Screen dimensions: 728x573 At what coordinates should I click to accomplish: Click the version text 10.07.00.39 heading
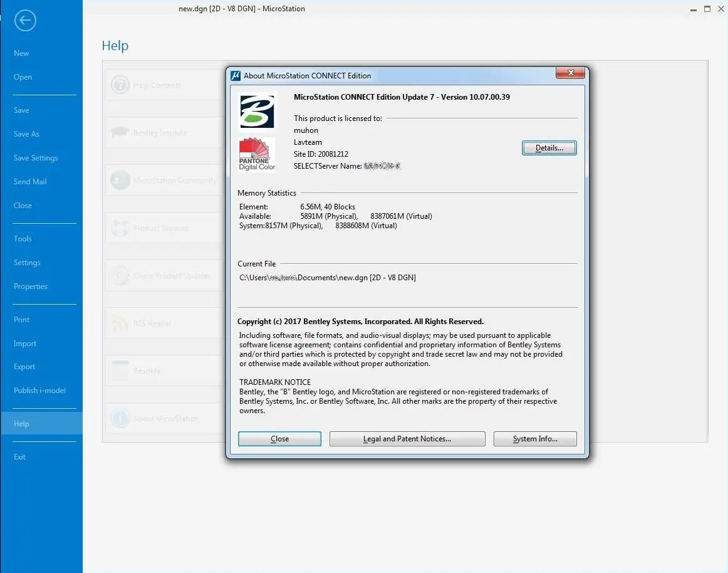[x=402, y=97]
